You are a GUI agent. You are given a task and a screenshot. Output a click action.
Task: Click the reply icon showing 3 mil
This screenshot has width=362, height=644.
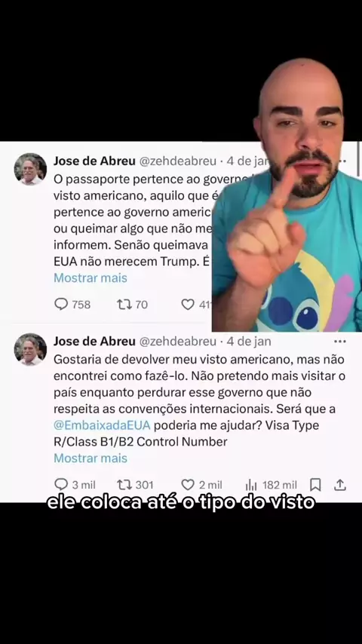point(61,485)
